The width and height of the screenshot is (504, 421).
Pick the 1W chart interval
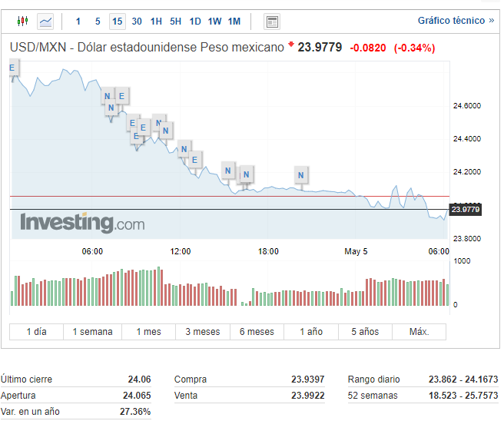[214, 21]
